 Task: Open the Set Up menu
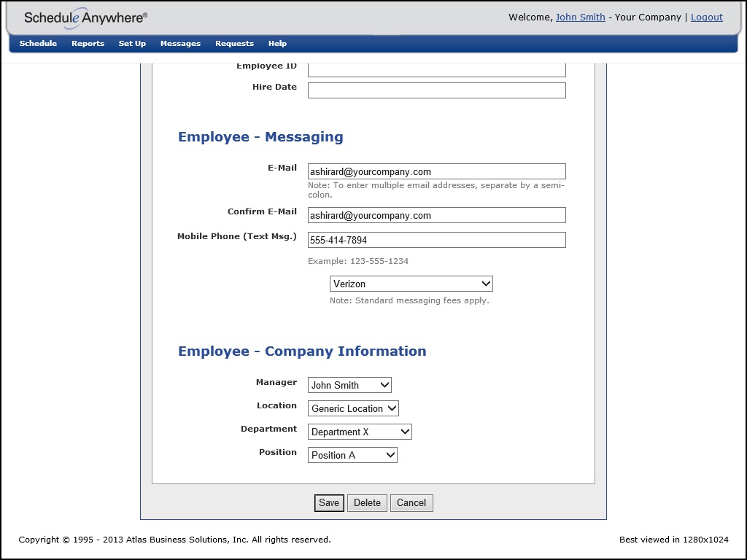coord(132,44)
